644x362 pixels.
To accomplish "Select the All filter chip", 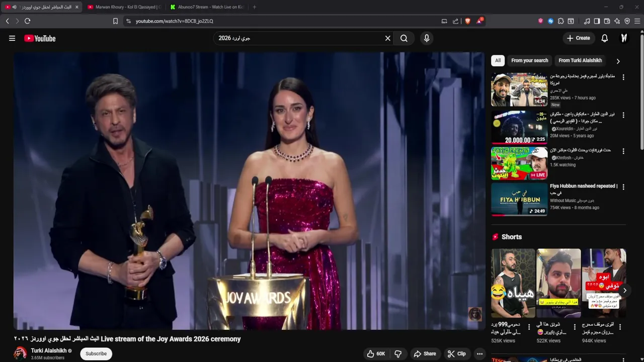I will [x=498, y=60].
